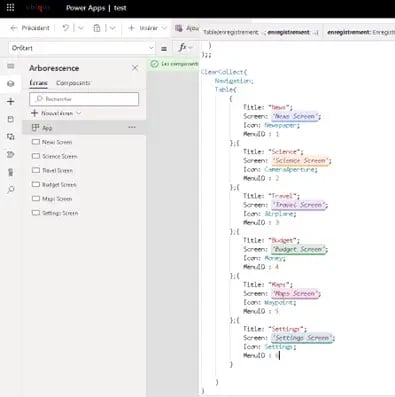
Task: Close the Arborescence panel
Action: 135,68
